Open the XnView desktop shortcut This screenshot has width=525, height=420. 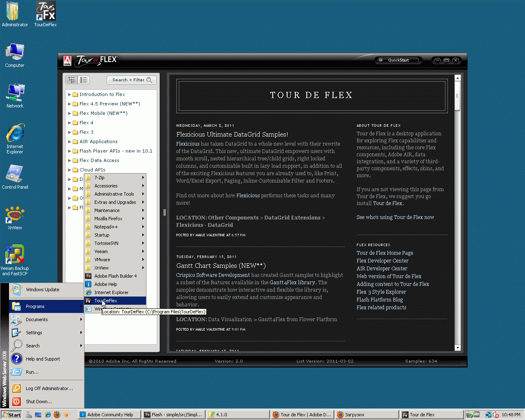(x=15, y=218)
